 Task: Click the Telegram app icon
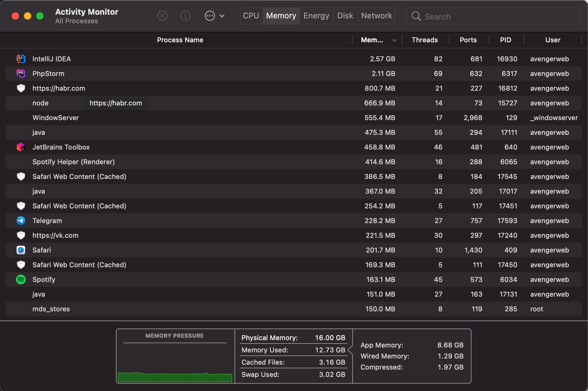21,221
